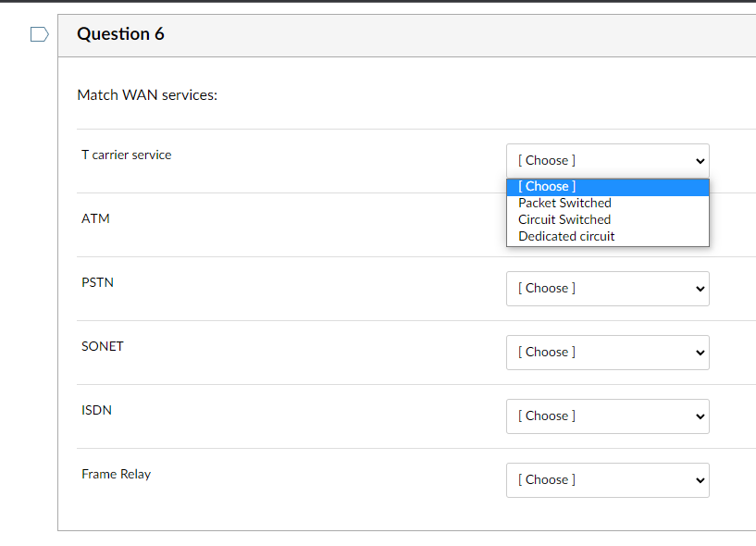Expand the SONET answer dropdown
Screen dimensions: 756x546
[608, 353]
